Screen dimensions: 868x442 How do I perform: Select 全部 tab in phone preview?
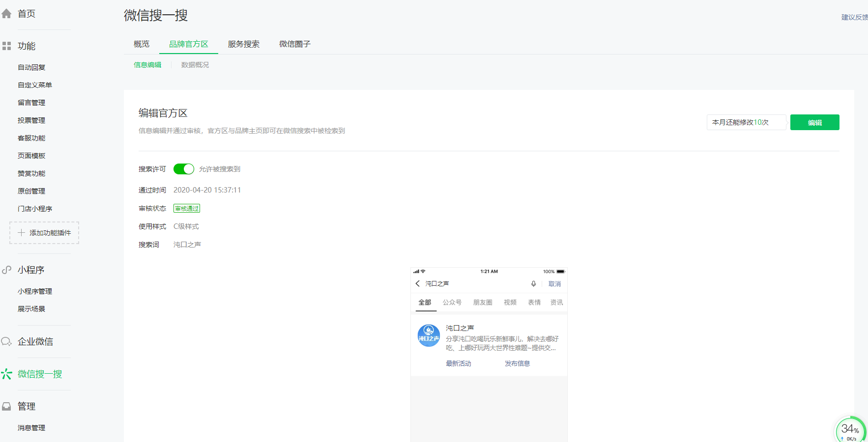[x=425, y=303]
